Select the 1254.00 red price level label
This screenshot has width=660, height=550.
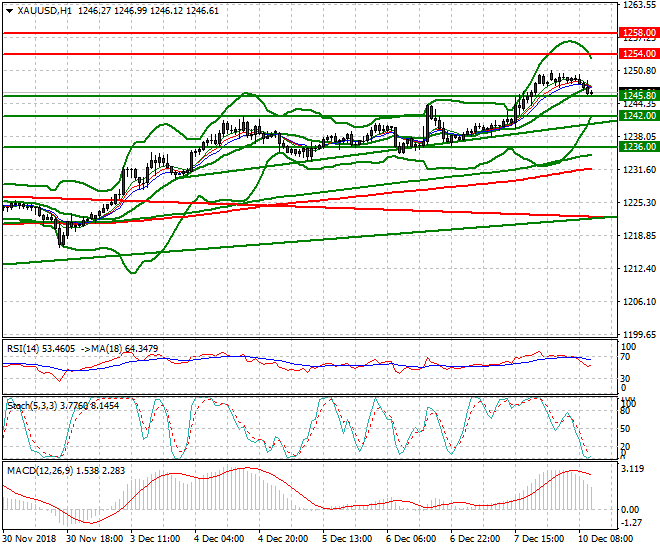[639, 54]
